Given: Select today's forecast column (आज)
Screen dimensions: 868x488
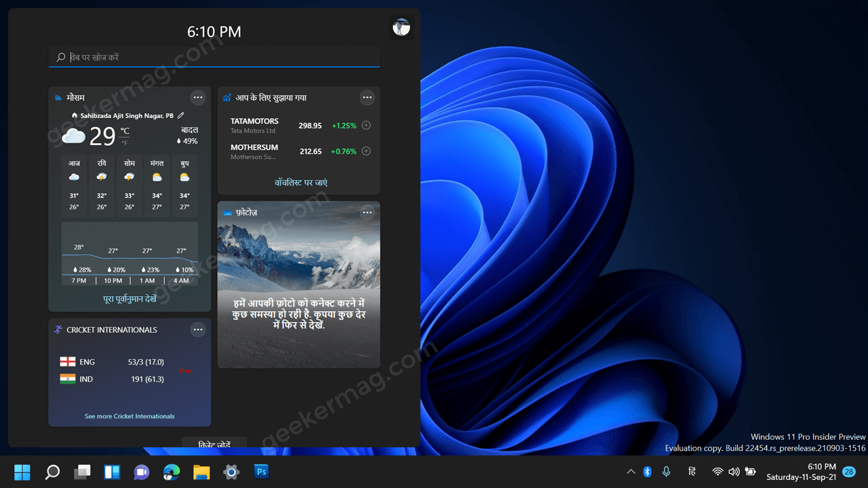Looking at the screenshot, I should [74, 185].
